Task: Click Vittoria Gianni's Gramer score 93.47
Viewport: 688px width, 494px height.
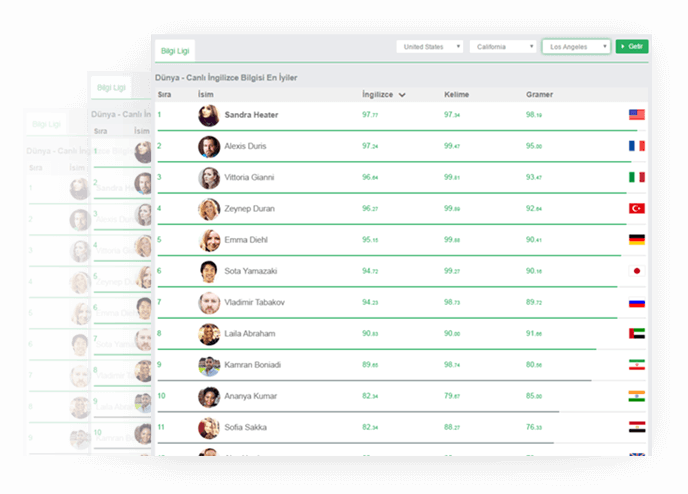Action: pyautogui.click(x=534, y=177)
